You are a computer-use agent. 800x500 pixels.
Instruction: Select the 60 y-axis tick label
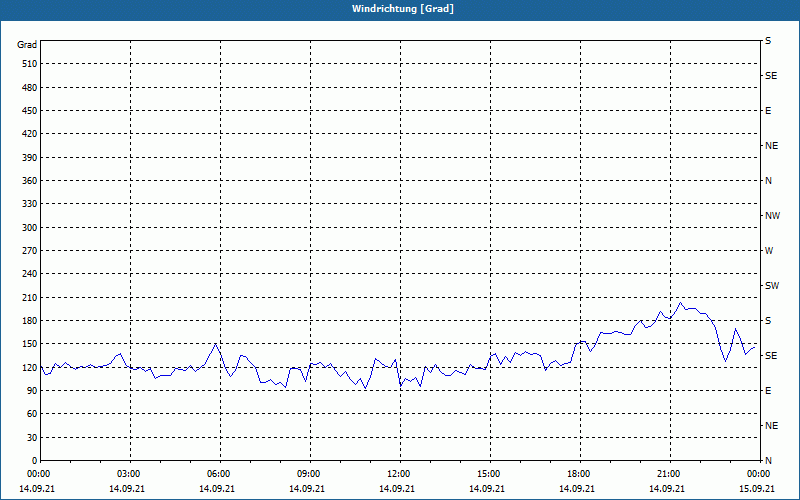point(32,414)
